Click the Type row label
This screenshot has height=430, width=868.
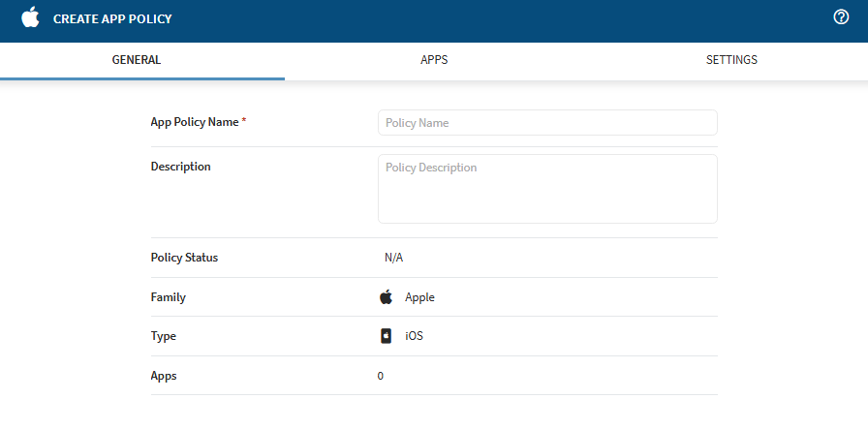pos(164,336)
